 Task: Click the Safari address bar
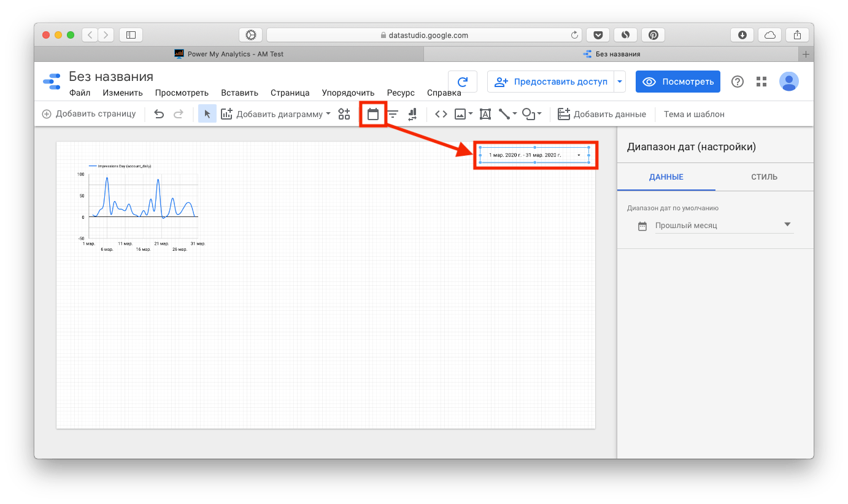pos(424,35)
